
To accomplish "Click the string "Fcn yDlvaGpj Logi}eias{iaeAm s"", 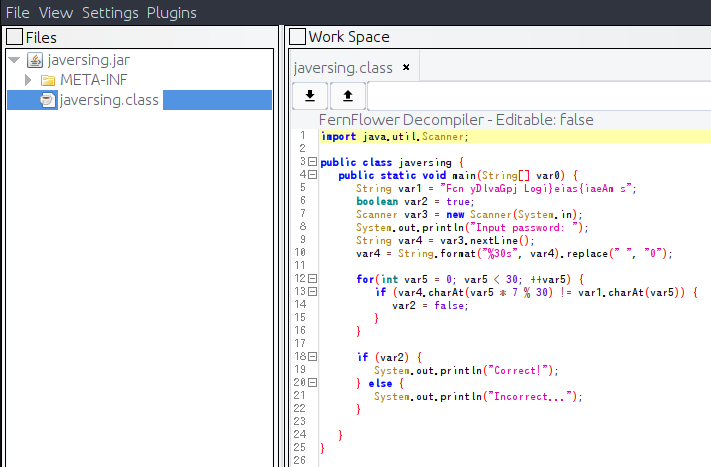I will [536, 189].
